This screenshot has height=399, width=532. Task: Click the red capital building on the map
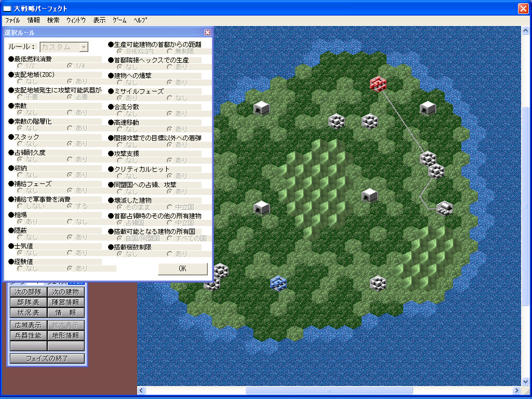coord(379,84)
